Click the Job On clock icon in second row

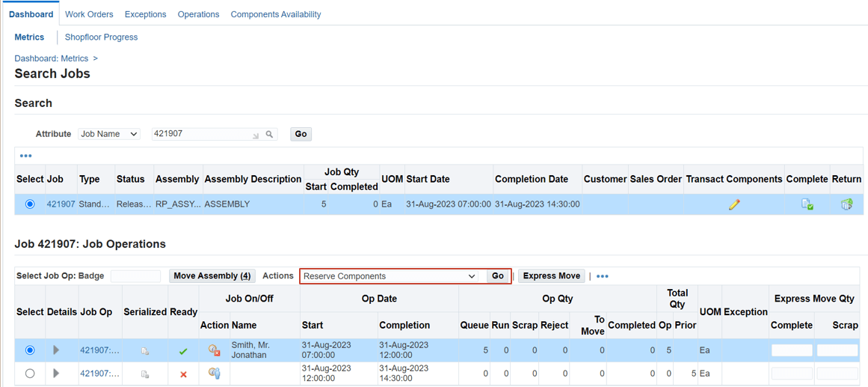pos(215,374)
